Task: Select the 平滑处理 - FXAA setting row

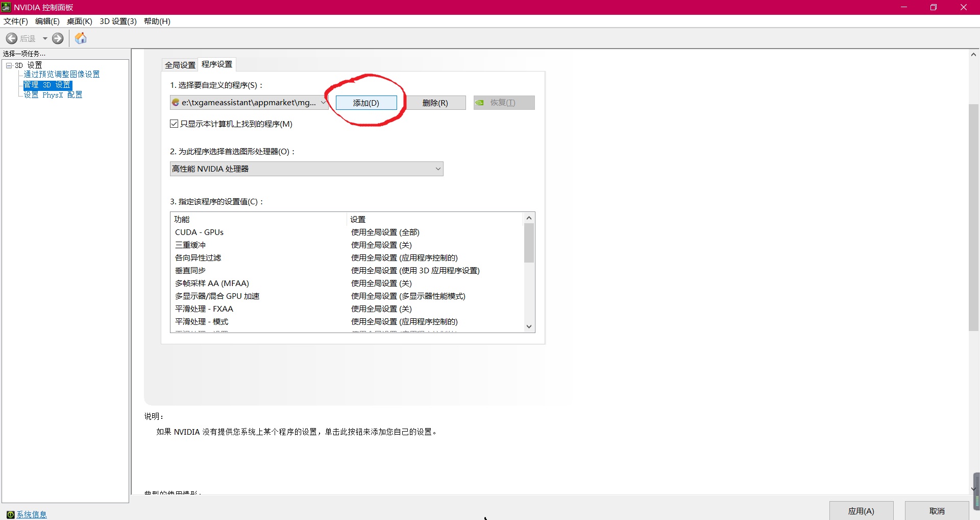Action: 347,309
